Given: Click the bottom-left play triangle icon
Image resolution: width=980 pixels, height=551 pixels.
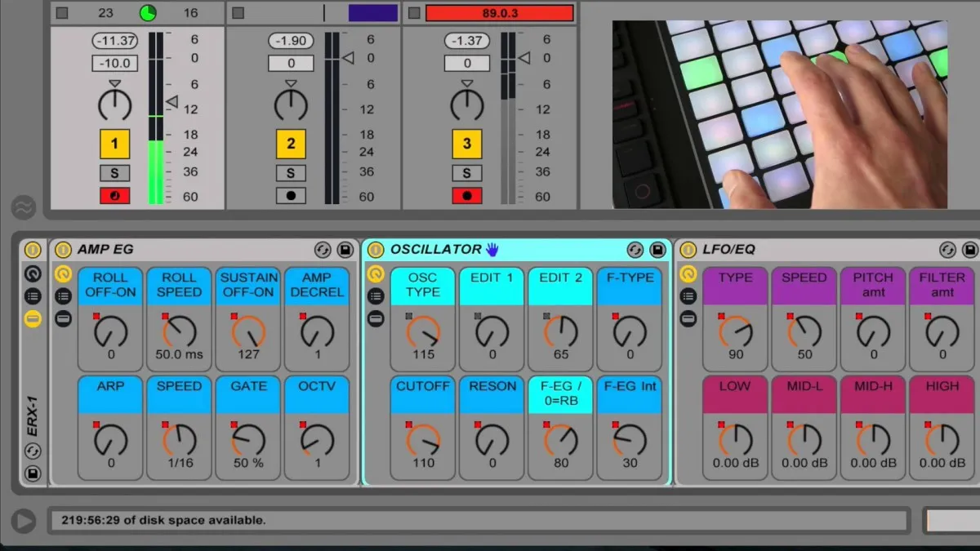Looking at the screenshot, I should tap(24, 521).
